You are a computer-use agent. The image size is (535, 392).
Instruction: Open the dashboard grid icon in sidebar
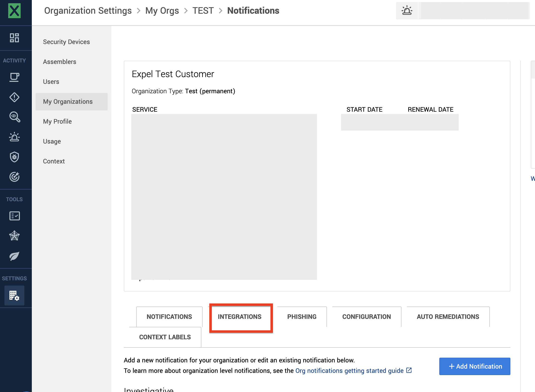(14, 38)
